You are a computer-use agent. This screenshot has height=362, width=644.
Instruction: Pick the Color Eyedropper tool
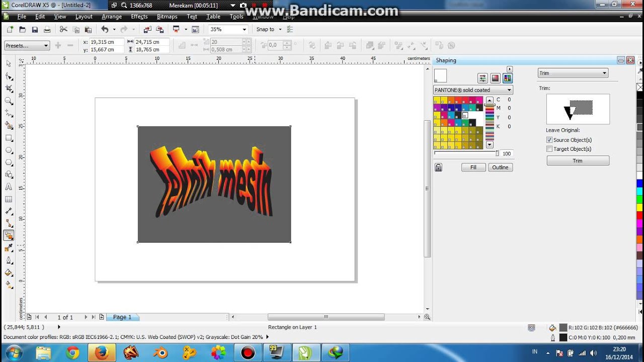pyautogui.click(x=9, y=248)
